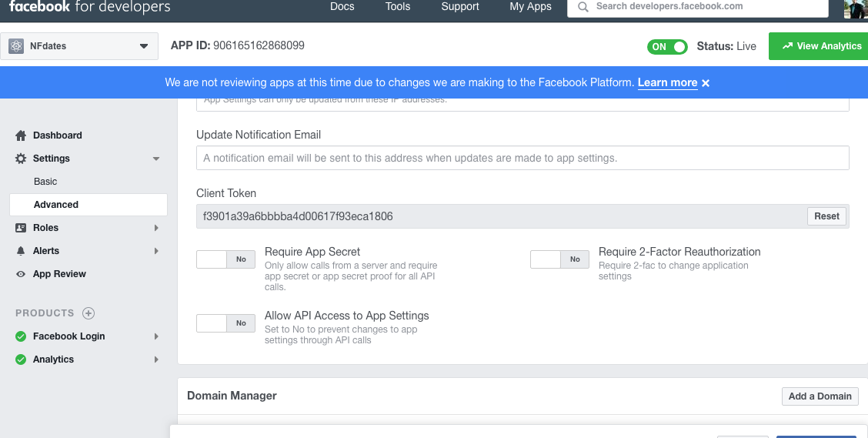
Task: Toggle Require 2-Factor Reauthorization switch
Action: [x=559, y=259]
